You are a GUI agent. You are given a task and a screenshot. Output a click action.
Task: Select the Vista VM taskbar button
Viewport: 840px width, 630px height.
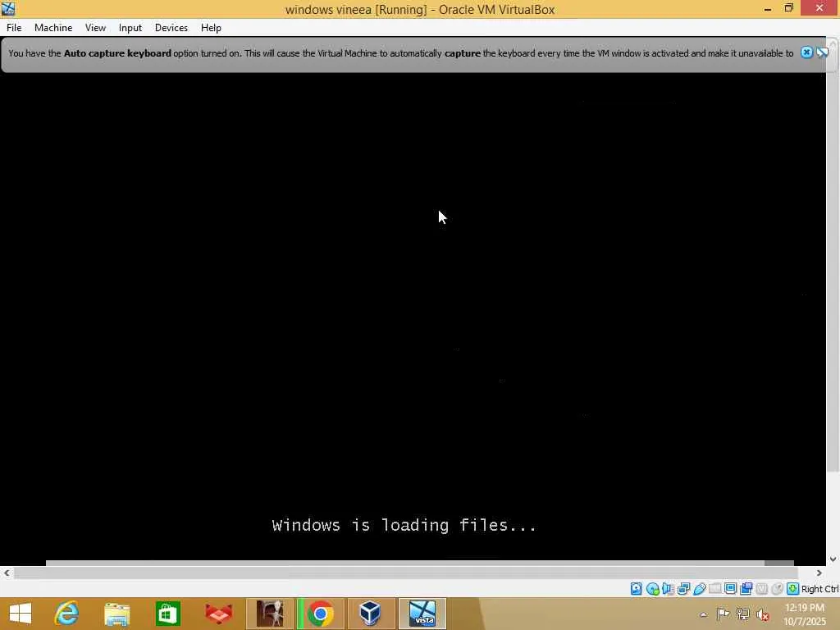(x=422, y=614)
